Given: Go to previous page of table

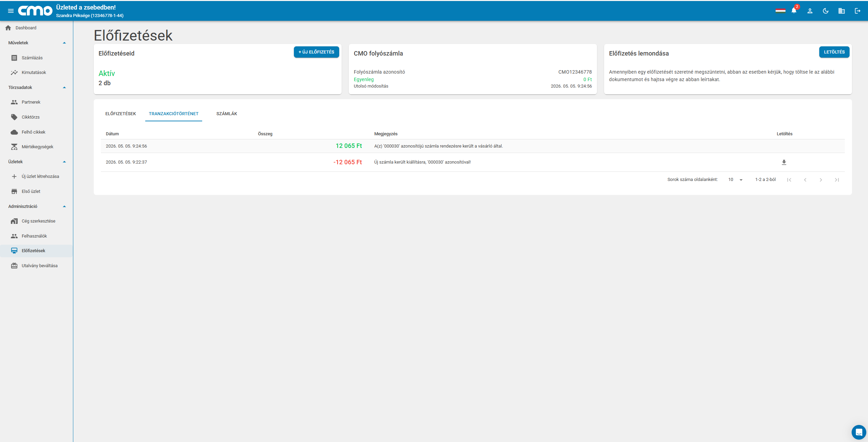Looking at the screenshot, I should (805, 180).
